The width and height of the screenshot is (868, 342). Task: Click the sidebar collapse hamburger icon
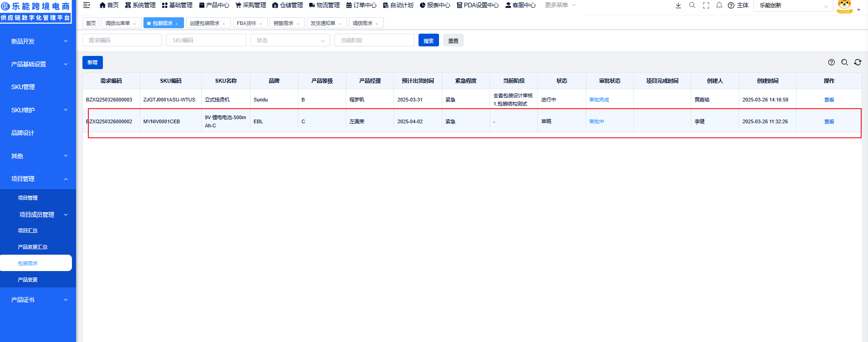(87, 5)
